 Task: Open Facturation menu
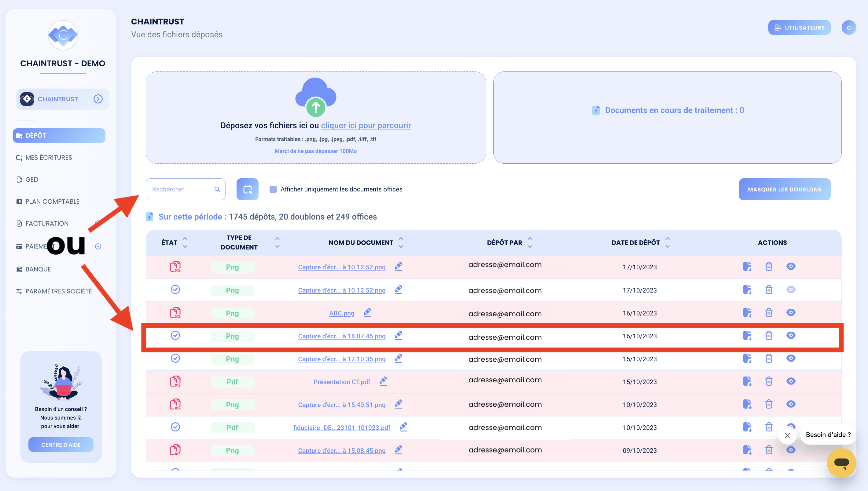[x=42, y=223]
